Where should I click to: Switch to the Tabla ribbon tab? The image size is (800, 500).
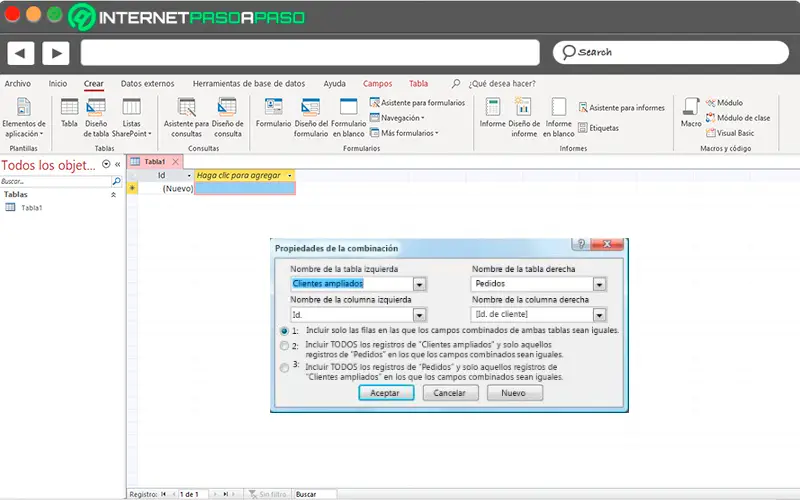point(418,84)
